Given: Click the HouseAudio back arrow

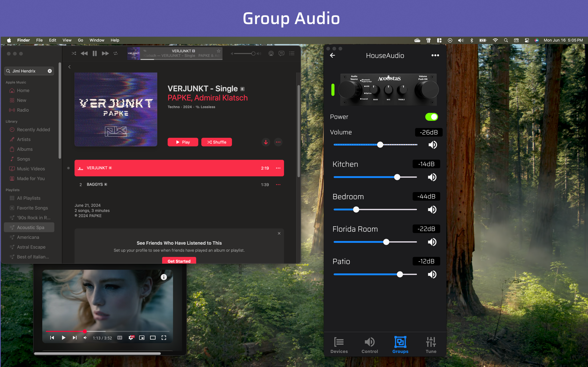Looking at the screenshot, I should tap(333, 56).
